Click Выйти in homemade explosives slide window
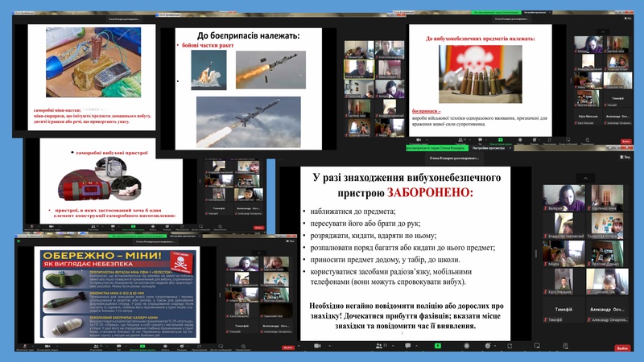 pyautogui.click(x=258, y=228)
